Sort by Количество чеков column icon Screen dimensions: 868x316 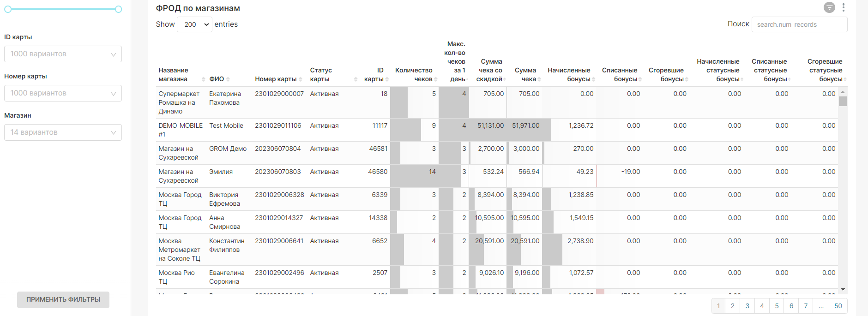click(436, 79)
